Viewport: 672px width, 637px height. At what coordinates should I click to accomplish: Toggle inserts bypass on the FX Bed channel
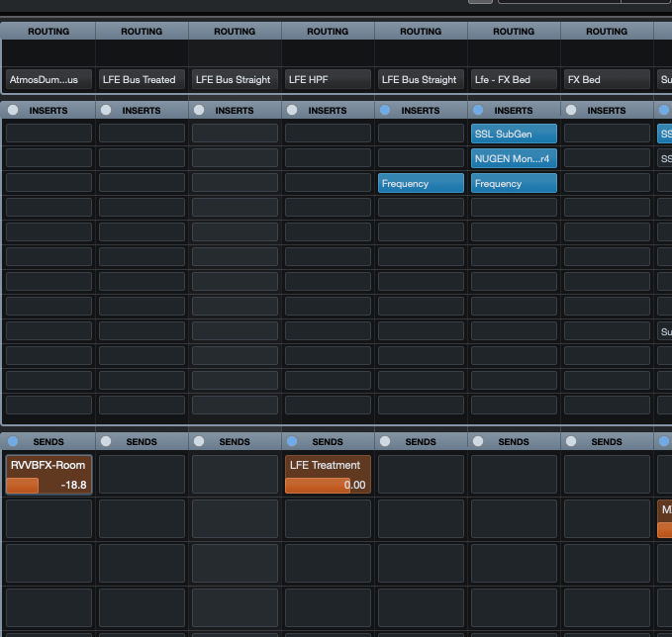click(x=571, y=110)
